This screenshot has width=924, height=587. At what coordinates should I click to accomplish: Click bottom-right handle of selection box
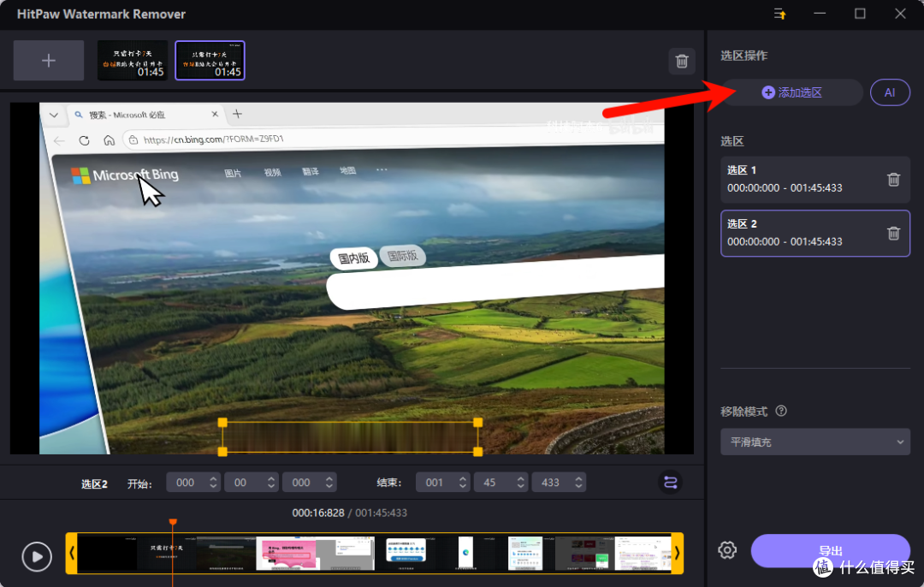coord(478,452)
